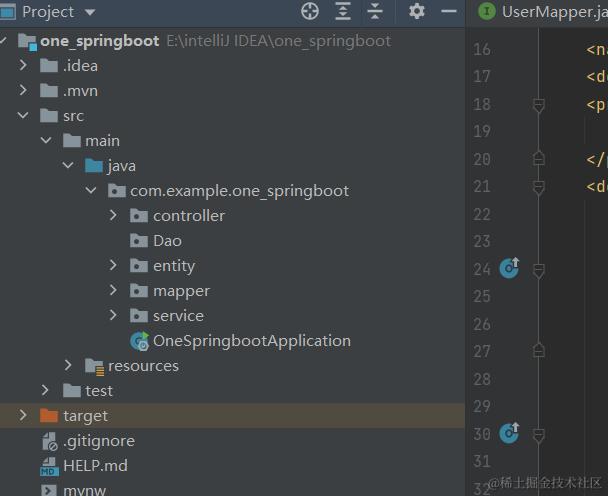Collapse the src folder
608x496 pixels.
(24, 116)
